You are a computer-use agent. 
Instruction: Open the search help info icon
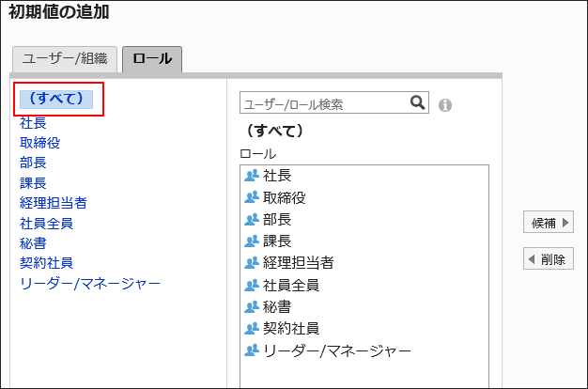(445, 105)
